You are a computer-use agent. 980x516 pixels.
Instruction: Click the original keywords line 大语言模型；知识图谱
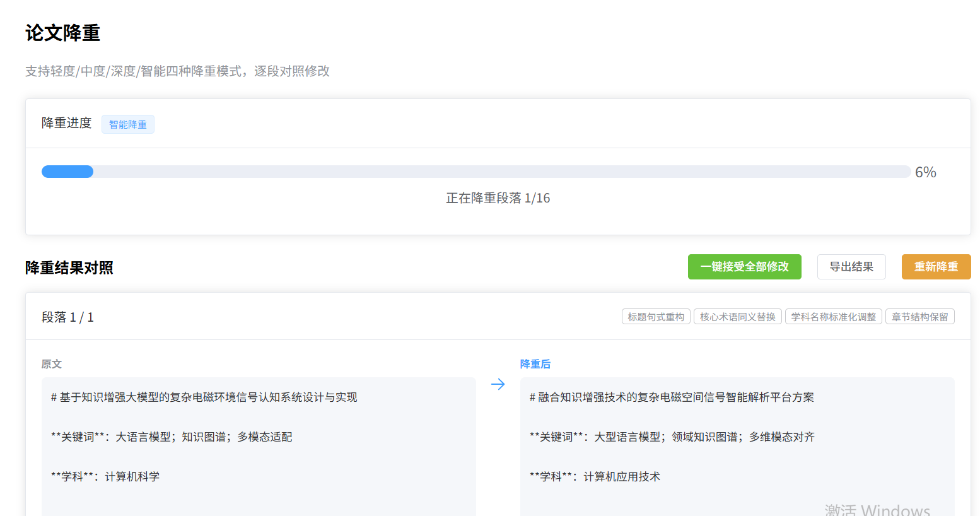point(172,437)
